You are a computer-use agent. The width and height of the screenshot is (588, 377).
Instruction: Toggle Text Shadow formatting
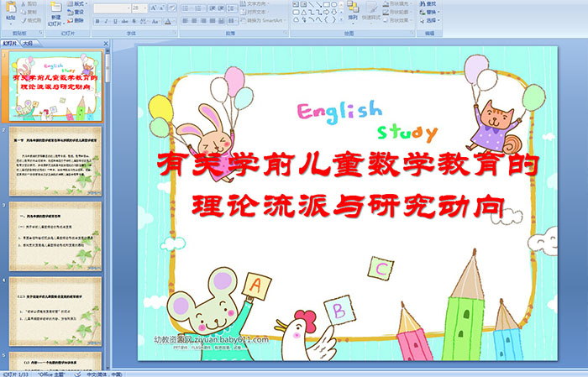(x=134, y=21)
